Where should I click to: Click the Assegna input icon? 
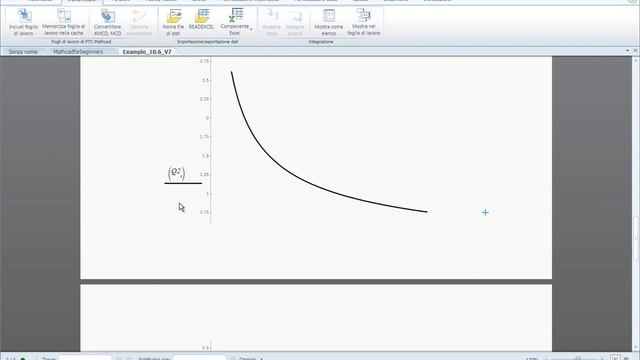[271, 22]
